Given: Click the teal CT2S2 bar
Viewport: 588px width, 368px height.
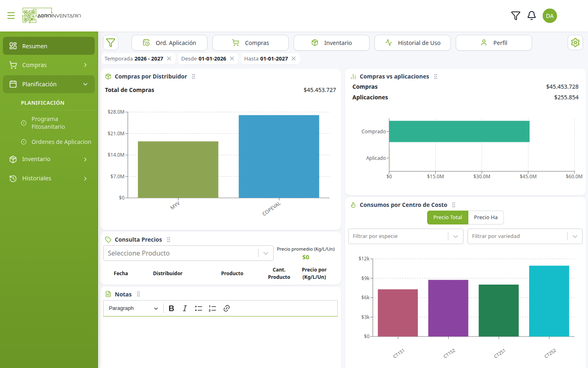Looking at the screenshot, I should tap(549, 301).
